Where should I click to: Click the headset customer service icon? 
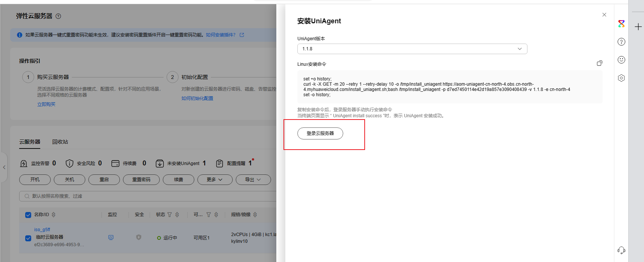[621, 250]
